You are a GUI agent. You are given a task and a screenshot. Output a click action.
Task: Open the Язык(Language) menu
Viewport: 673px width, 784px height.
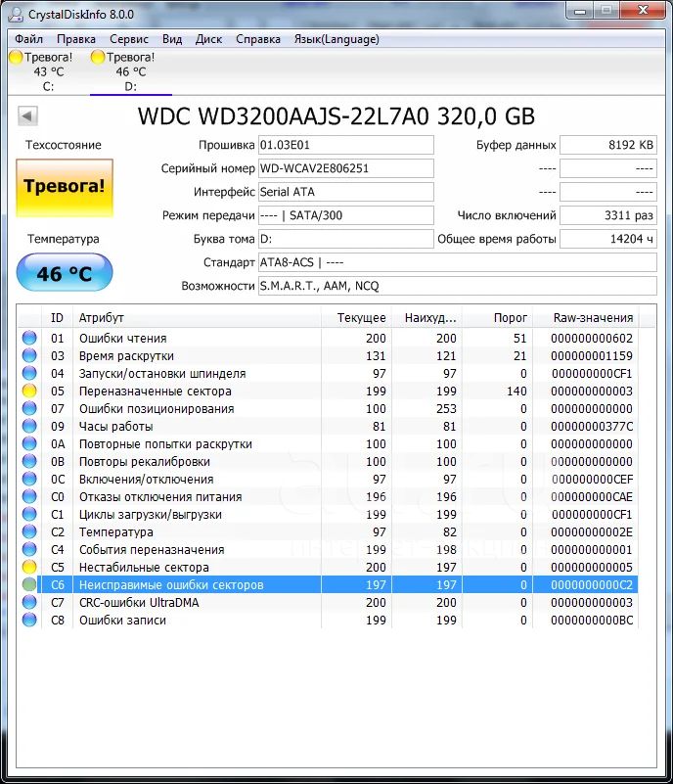[x=336, y=39]
